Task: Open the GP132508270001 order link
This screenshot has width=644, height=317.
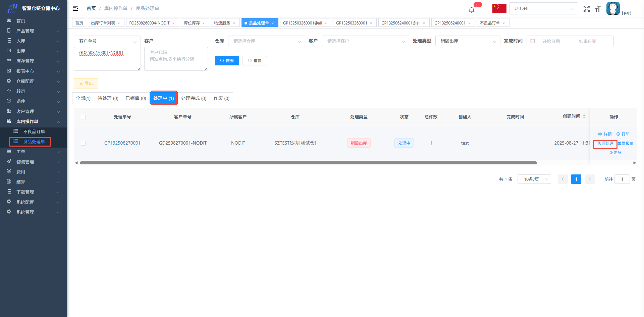Action: click(122, 143)
